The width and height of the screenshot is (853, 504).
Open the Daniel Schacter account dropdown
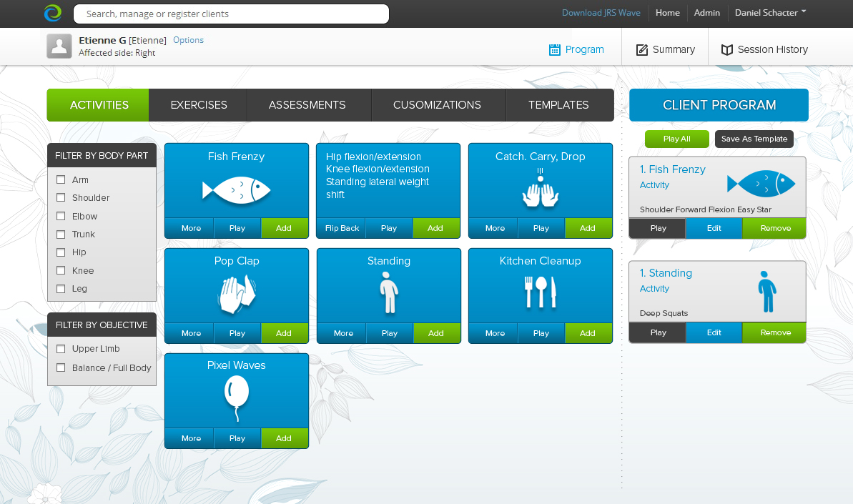(770, 12)
